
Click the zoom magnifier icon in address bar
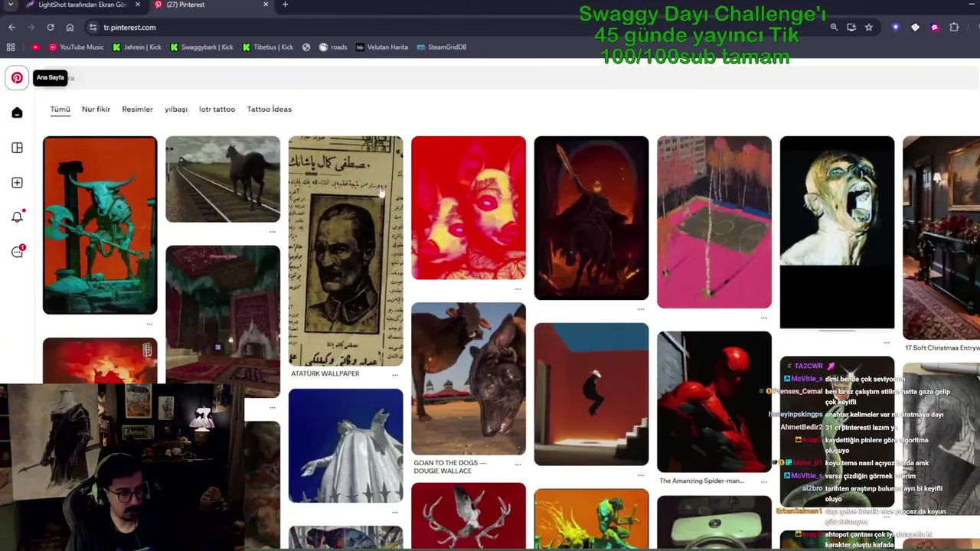point(834,27)
